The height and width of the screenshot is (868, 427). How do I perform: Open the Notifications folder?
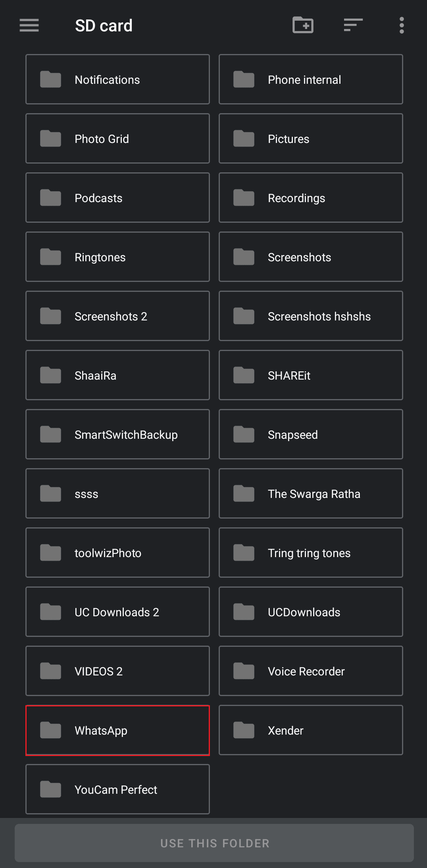click(117, 79)
